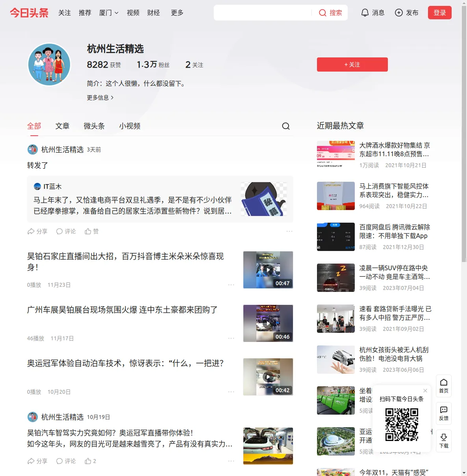Click the 8282 获赞 count

pos(104,65)
